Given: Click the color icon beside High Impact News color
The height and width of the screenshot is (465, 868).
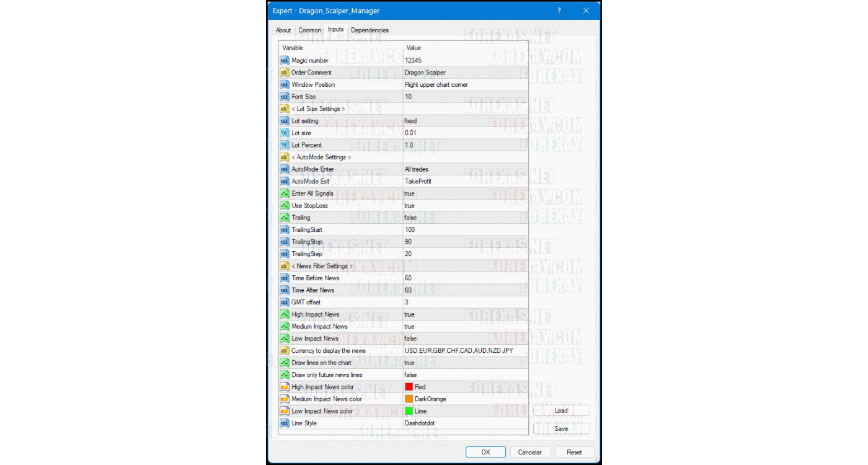Looking at the screenshot, I should (x=284, y=387).
